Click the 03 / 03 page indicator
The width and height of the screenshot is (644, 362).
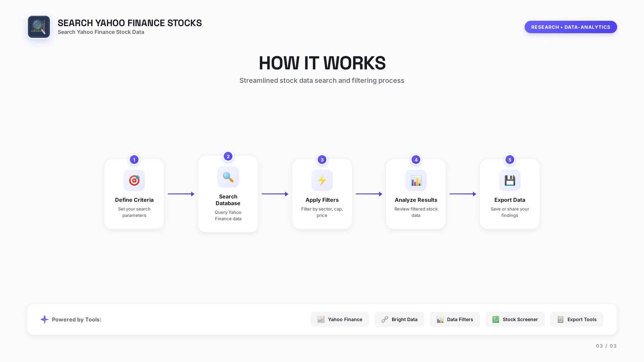606,346
